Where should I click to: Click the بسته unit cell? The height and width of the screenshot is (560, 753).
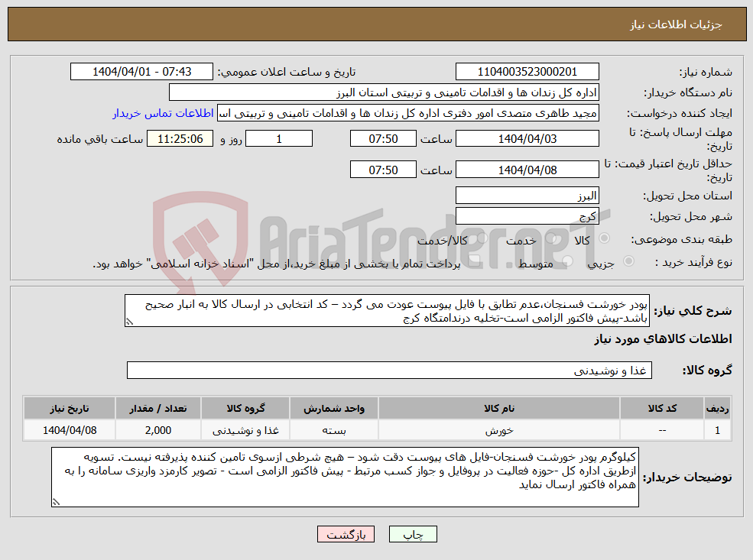pos(334,430)
